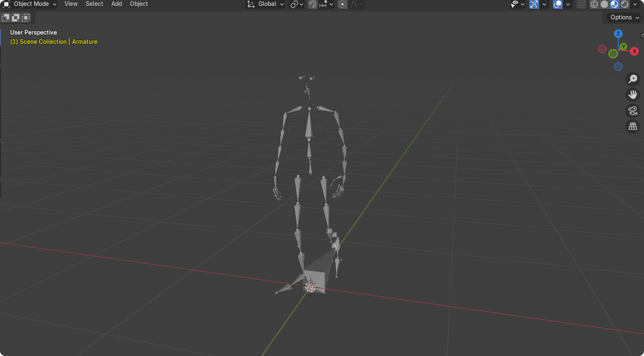Expand the sidebar with the arrow tab
This screenshot has width=644, height=356.
pos(642,36)
